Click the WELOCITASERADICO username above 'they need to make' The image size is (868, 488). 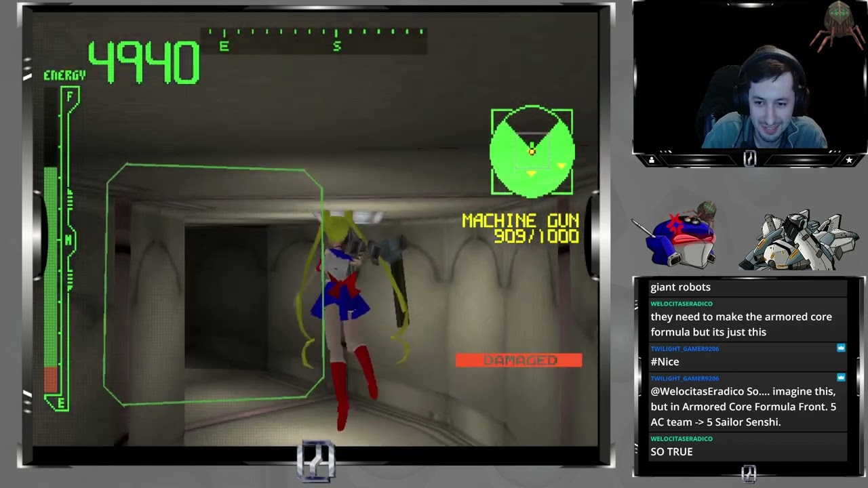click(x=682, y=304)
